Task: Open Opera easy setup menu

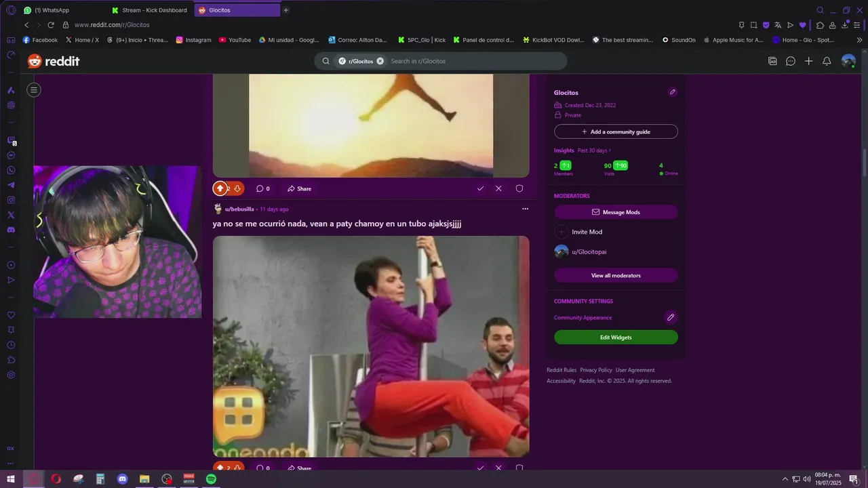Action: pyautogui.click(x=858, y=25)
